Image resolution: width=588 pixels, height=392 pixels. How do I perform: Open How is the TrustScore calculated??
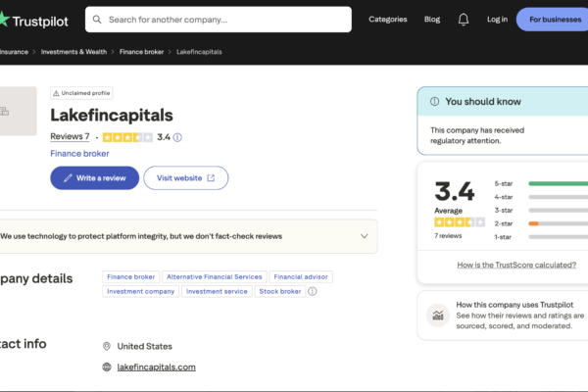[516, 265]
